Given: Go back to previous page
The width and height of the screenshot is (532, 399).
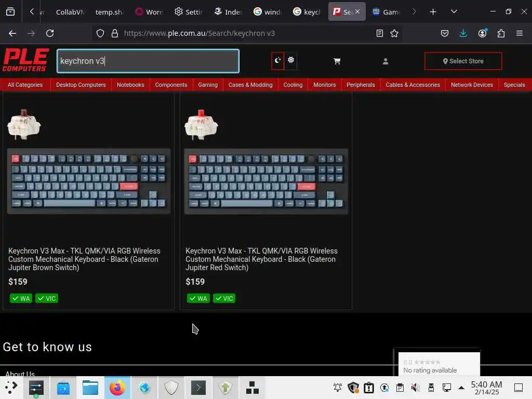Looking at the screenshot, I should coord(12,33).
